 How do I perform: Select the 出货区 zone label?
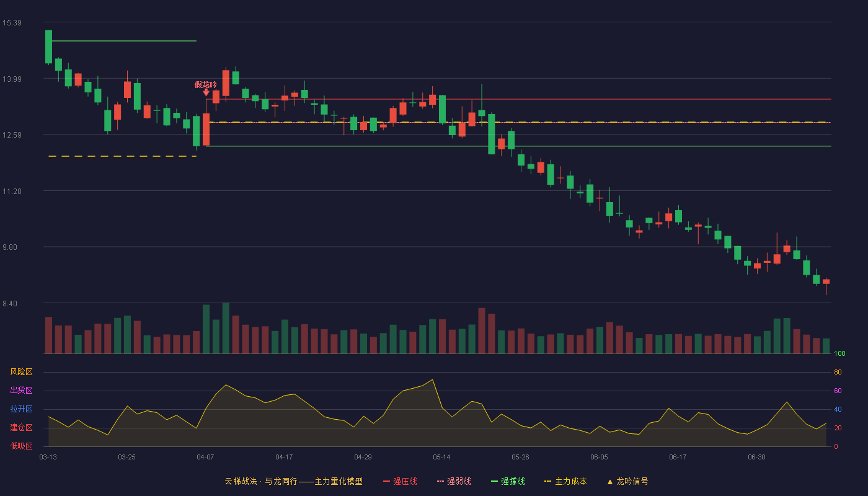coord(21,391)
